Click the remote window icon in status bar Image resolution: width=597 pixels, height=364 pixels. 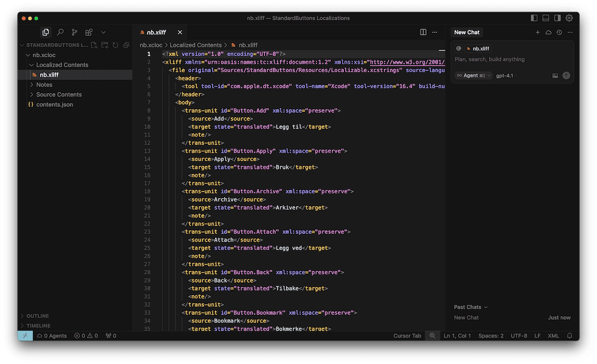(25, 335)
